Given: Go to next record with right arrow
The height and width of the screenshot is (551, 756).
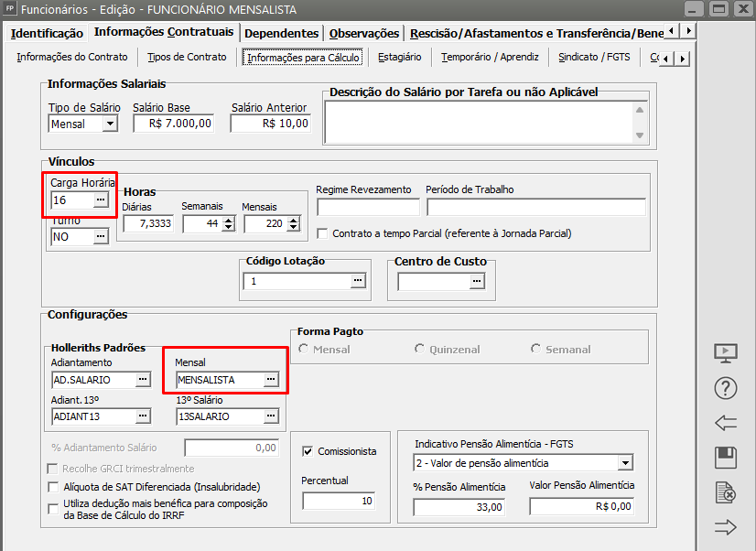Looking at the screenshot, I should tap(725, 526).
